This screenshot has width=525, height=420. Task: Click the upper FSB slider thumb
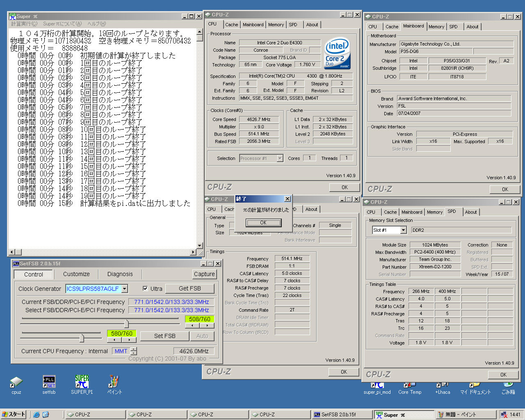click(x=126, y=324)
